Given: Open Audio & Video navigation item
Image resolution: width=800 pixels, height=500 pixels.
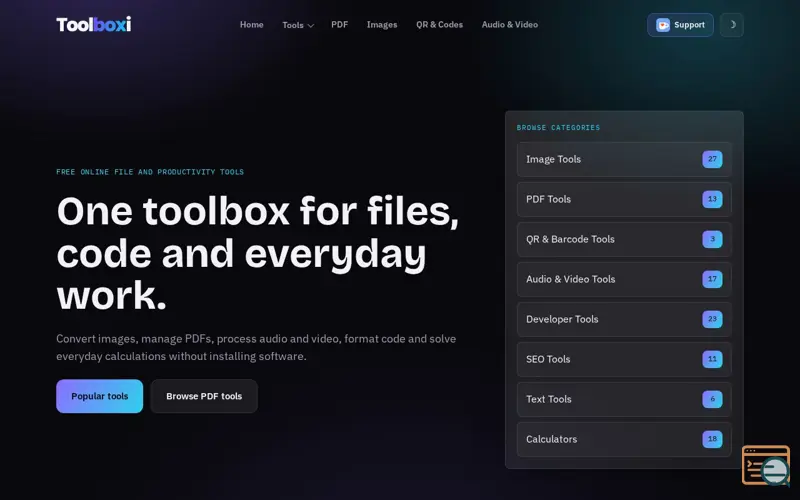Looking at the screenshot, I should [510, 24].
